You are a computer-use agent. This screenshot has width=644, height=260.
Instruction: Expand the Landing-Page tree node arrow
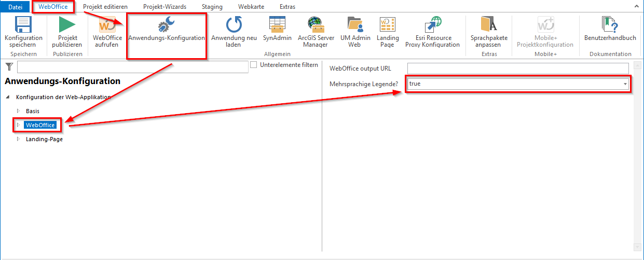(18, 139)
